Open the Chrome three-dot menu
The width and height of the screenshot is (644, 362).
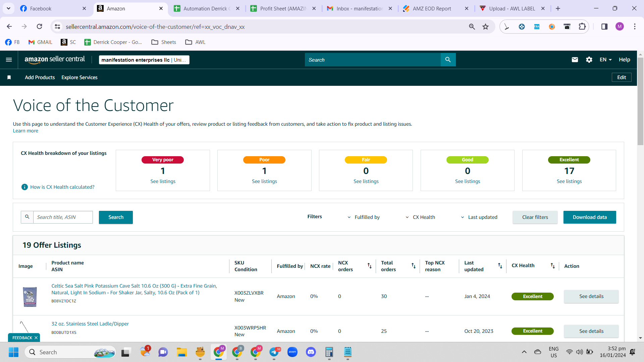click(x=635, y=26)
